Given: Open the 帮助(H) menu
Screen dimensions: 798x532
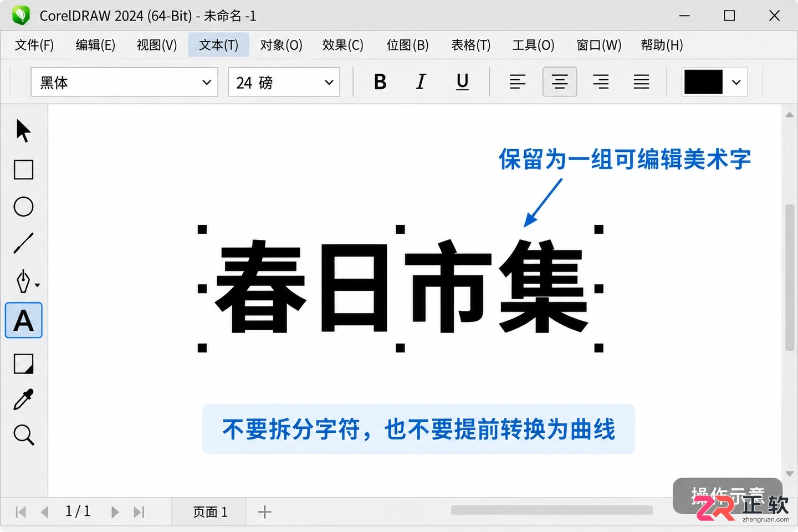Looking at the screenshot, I should [x=662, y=45].
